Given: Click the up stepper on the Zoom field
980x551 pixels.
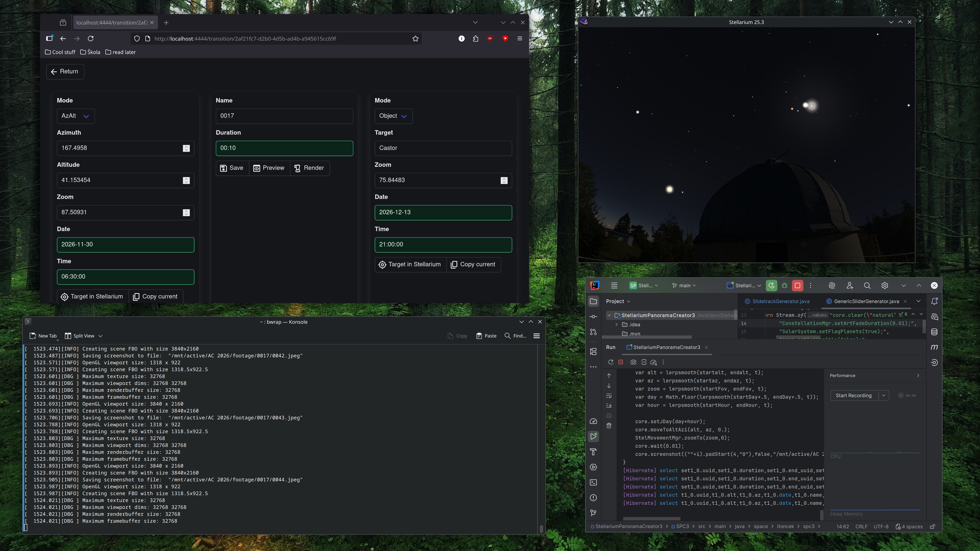Looking at the screenshot, I should tap(186, 211).
